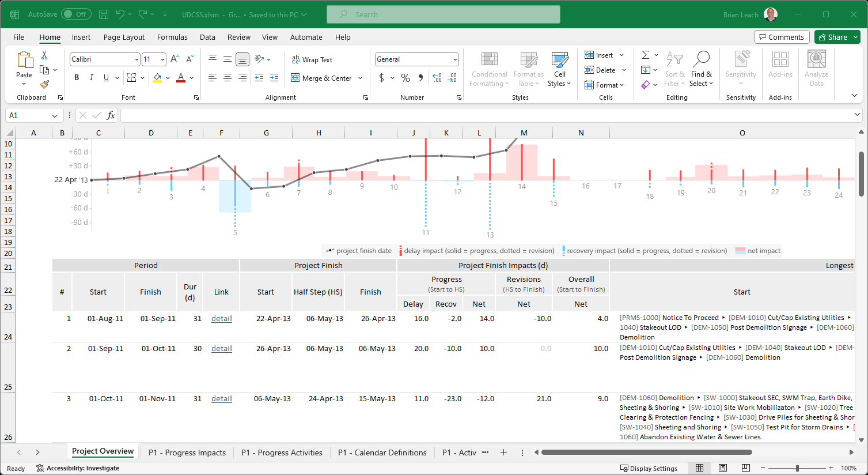
Task: Click the AutoSum sigma icon
Action: tap(646, 55)
